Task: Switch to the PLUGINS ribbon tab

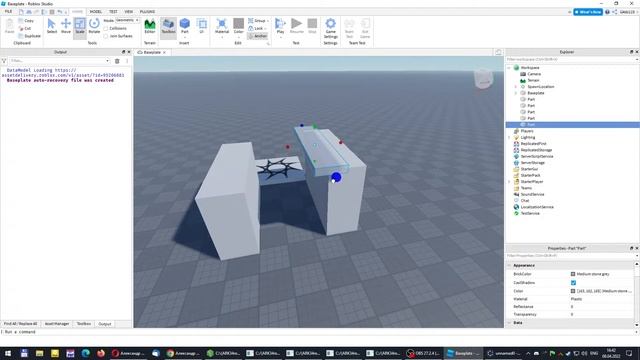Action: [147, 11]
